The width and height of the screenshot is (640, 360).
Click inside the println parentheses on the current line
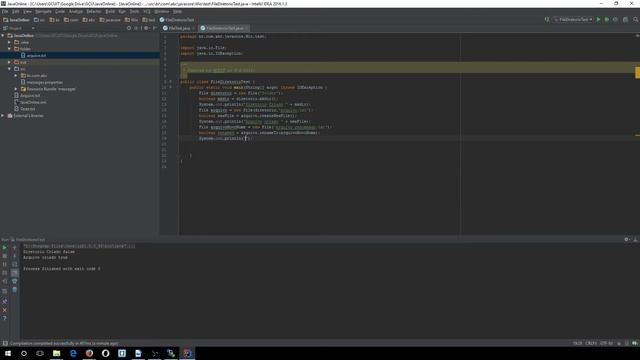tap(246, 138)
